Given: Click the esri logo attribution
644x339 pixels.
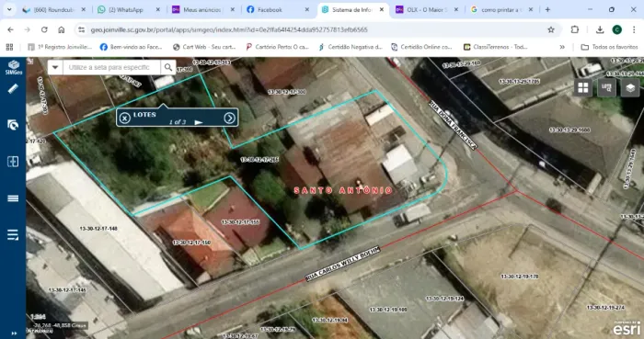Looking at the screenshot, I should click(x=627, y=328).
